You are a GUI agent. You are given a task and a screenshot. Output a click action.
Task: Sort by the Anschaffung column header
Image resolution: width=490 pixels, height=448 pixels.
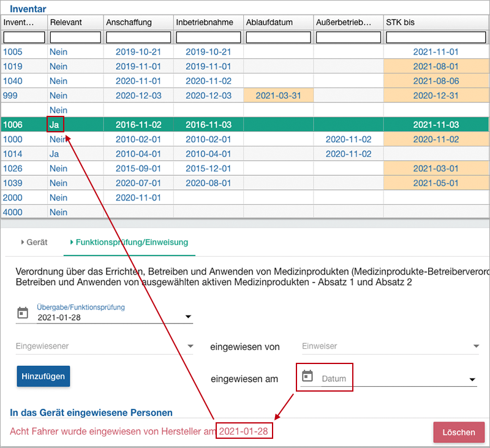pyautogui.click(x=138, y=22)
